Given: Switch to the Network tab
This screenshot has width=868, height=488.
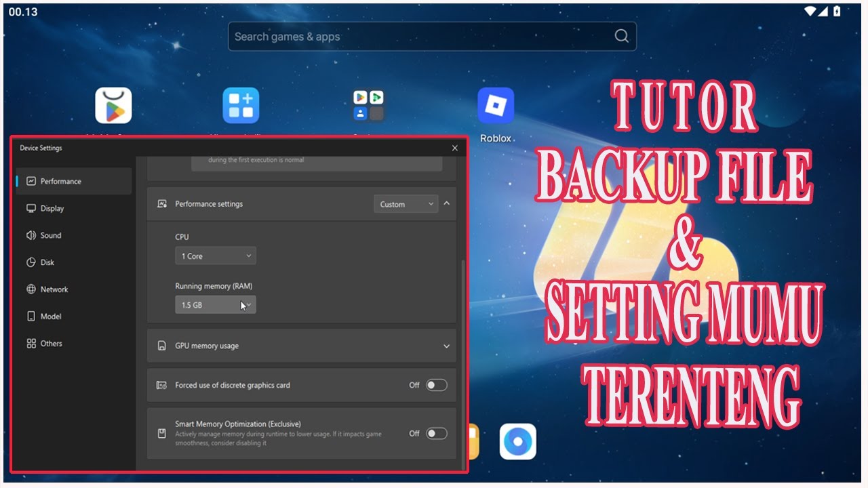Looking at the screenshot, I should click(x=74, y=289).
